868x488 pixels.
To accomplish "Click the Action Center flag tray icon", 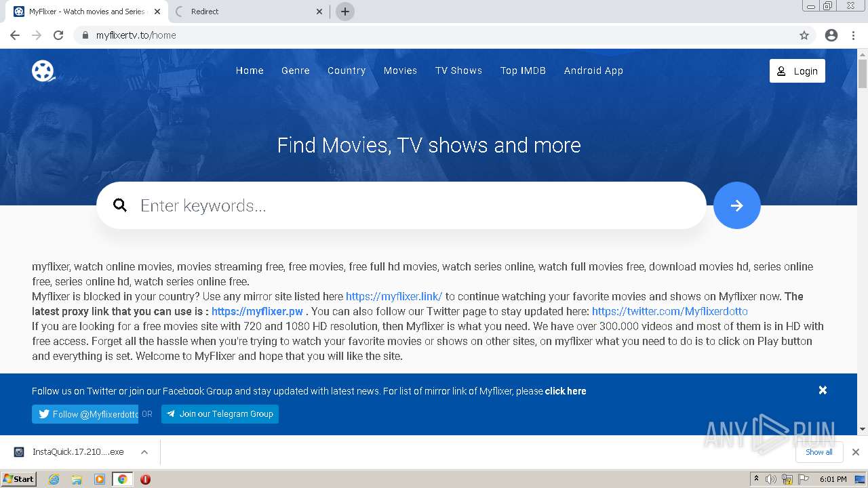I will (x=804, y=479).
